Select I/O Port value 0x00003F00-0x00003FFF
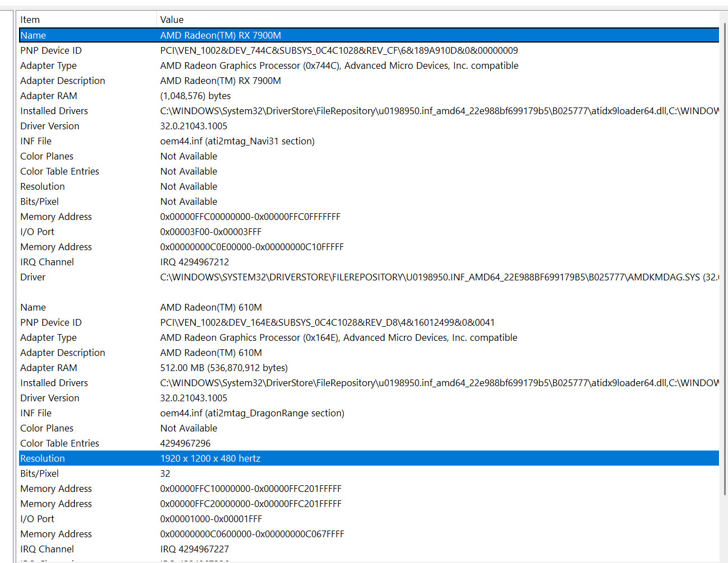This screenshot has width=728, height=563. 211,232
